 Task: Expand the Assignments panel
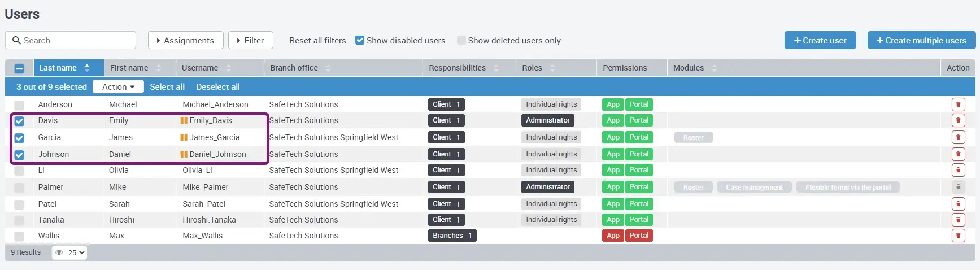pos(185,40)
